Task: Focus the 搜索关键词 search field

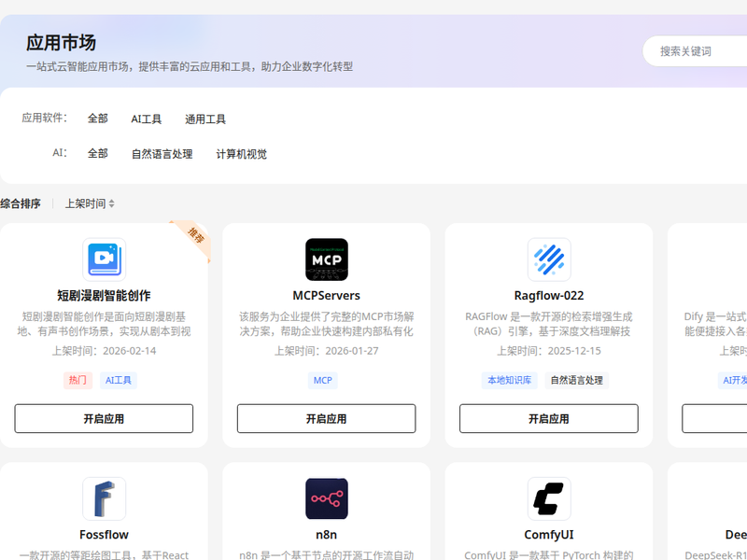Action: point(696,51)
